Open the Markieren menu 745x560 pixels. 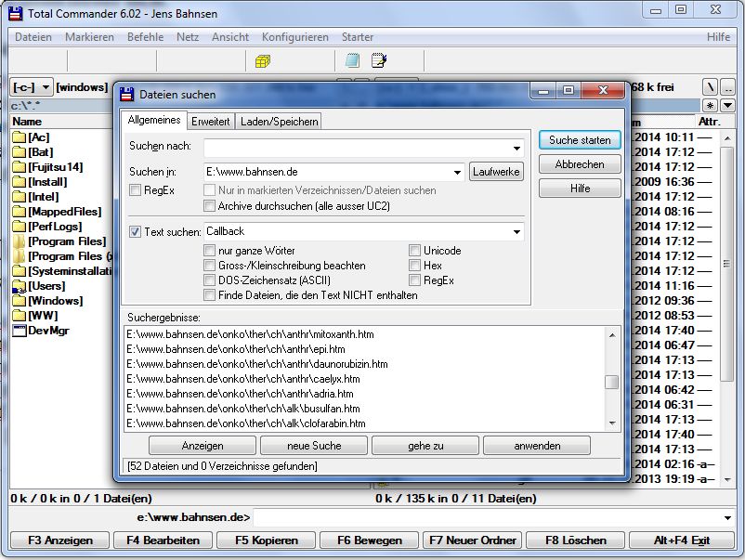(89, 37)
